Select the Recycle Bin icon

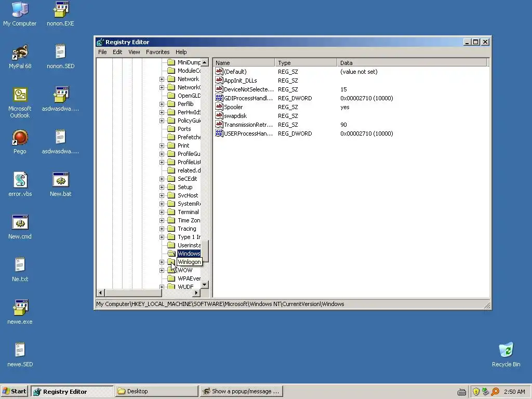click(506, 351)
